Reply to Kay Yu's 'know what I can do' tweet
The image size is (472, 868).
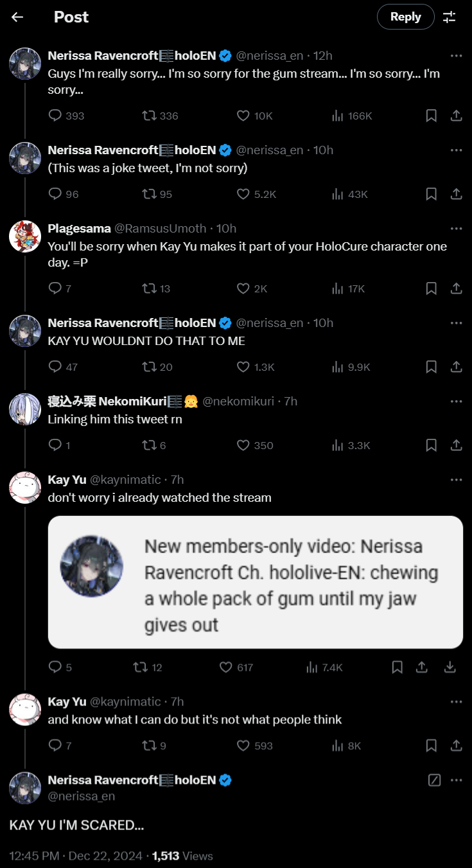[55, 746]
